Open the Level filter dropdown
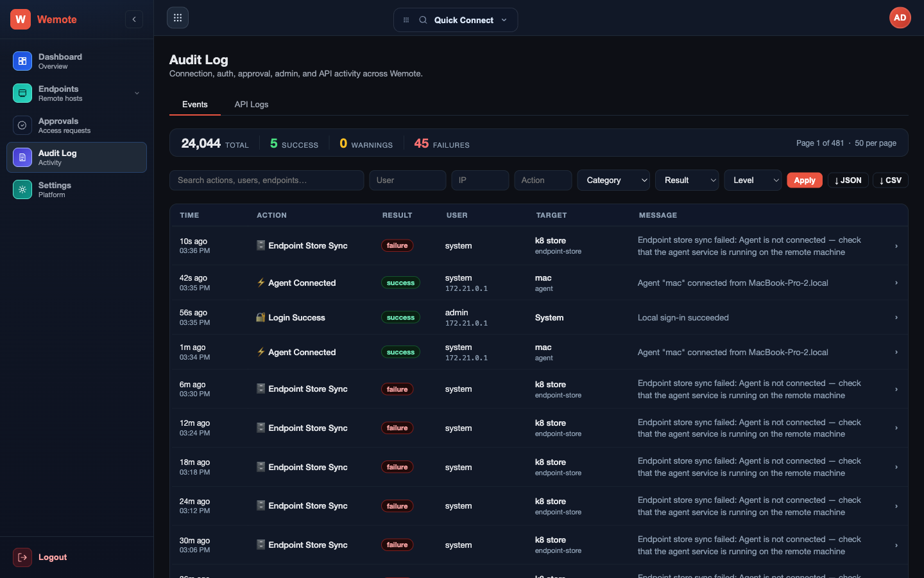The width and height of the screenshot is (924, 578). (x=753, y=180)
